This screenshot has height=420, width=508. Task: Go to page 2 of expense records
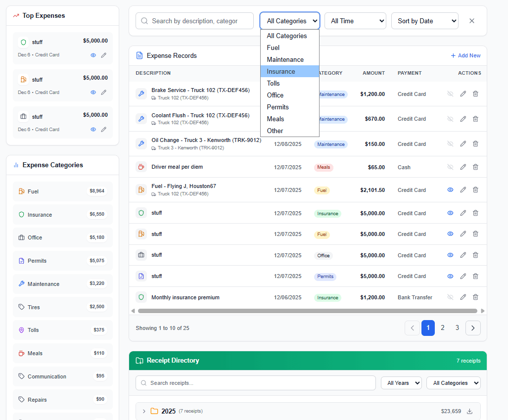[442, 327]
